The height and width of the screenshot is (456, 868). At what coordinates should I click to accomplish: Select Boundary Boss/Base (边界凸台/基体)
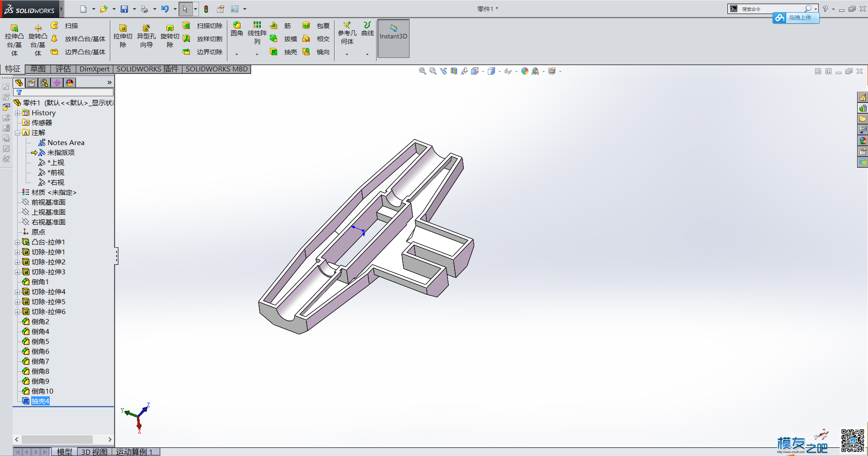(78, 52)
